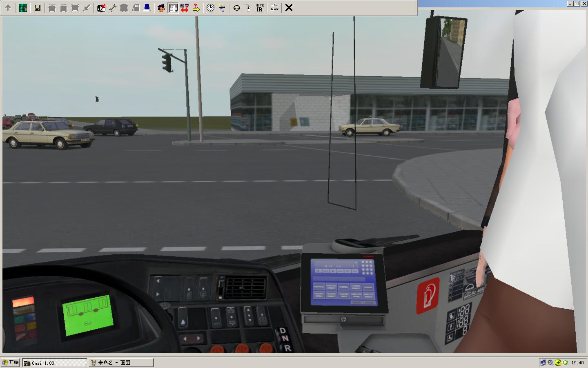Switch to the 未命名 - 画图 taskbar window

[x=121, y=363]
